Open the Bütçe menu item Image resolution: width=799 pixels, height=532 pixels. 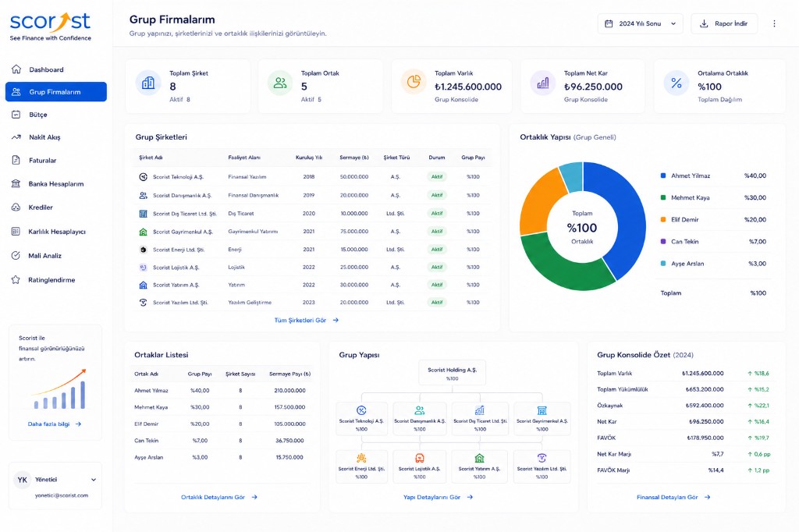pos(56,115)
